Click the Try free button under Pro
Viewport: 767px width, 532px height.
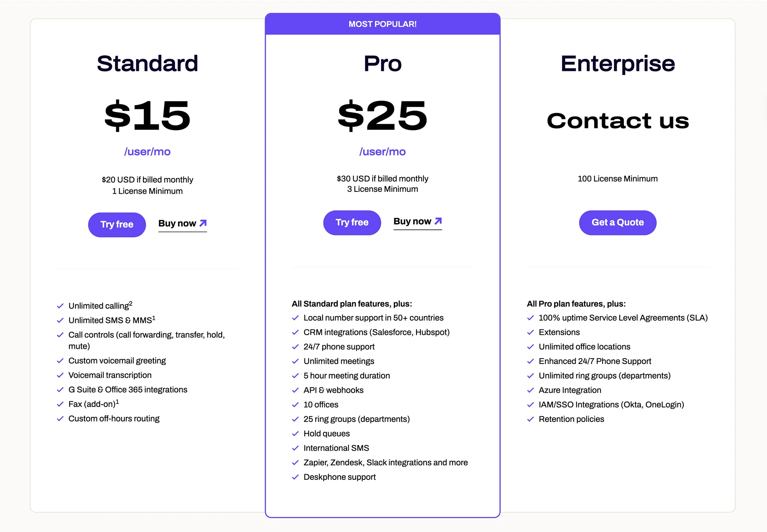352,222
